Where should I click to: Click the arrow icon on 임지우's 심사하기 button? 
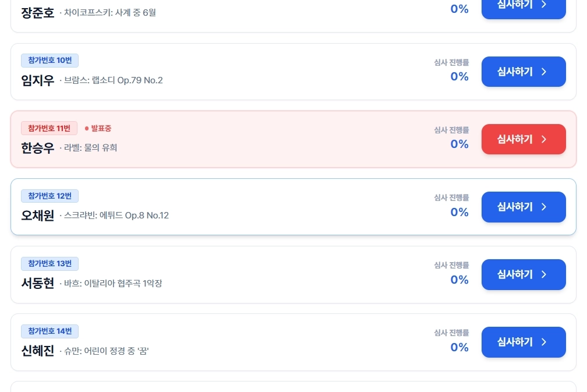[543, 72]
